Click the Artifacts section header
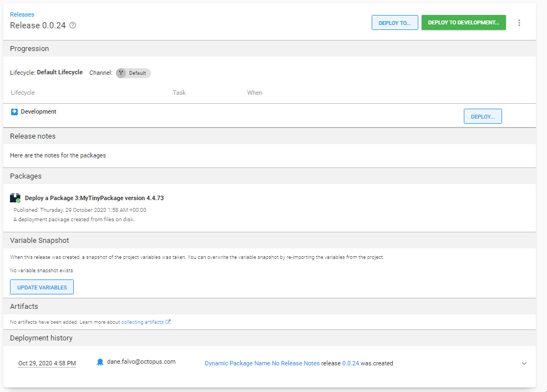The height and width of the screenshot is (392, 547). tap(269, 306)
